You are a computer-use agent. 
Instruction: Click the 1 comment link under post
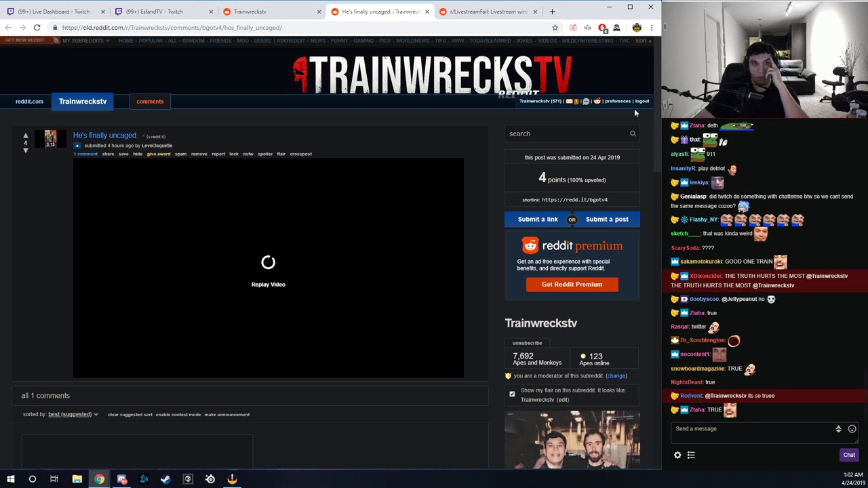85,154
